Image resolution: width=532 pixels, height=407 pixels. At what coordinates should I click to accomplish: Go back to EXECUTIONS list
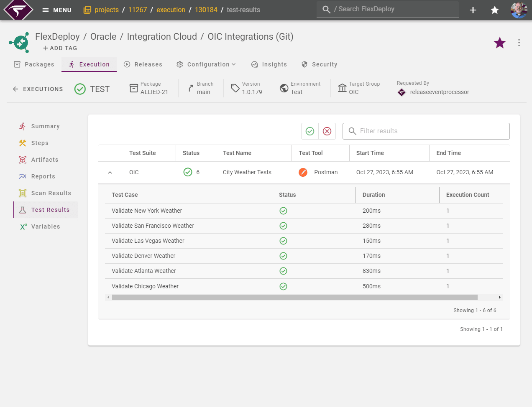(38, 89)
